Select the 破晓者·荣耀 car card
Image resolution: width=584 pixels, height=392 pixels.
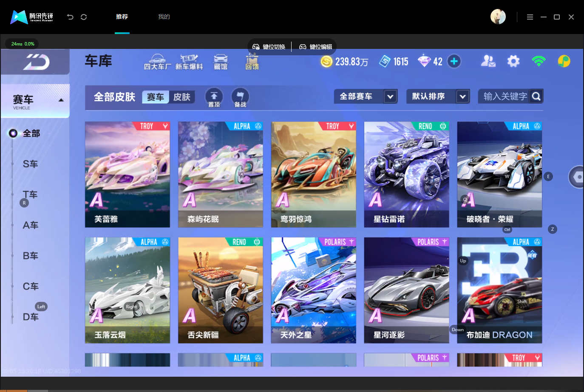(500, 175)
